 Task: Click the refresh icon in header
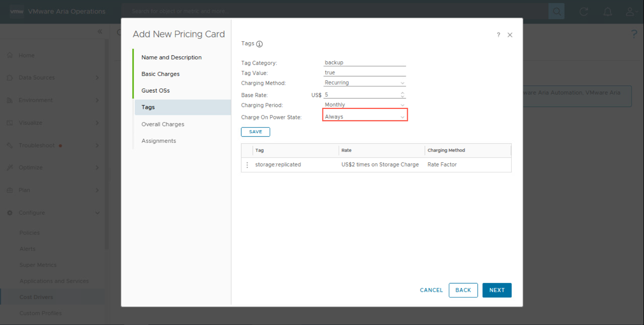pyautogui.click(x=583, y=12)
